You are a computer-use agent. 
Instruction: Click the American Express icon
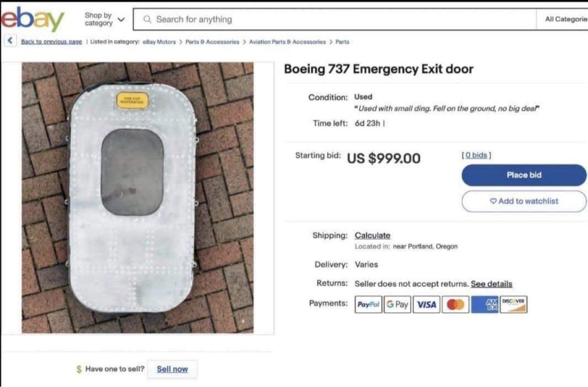pyautogui.click(x=485, y=304)
